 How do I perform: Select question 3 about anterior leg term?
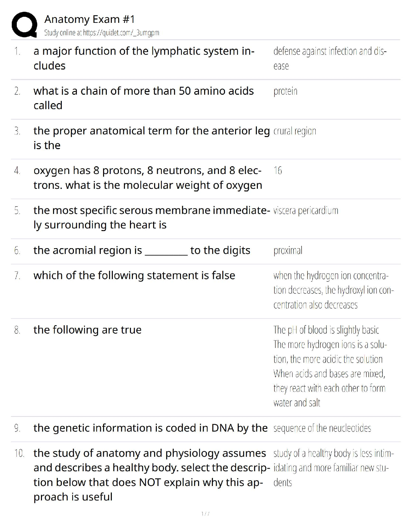coord(151,138)
